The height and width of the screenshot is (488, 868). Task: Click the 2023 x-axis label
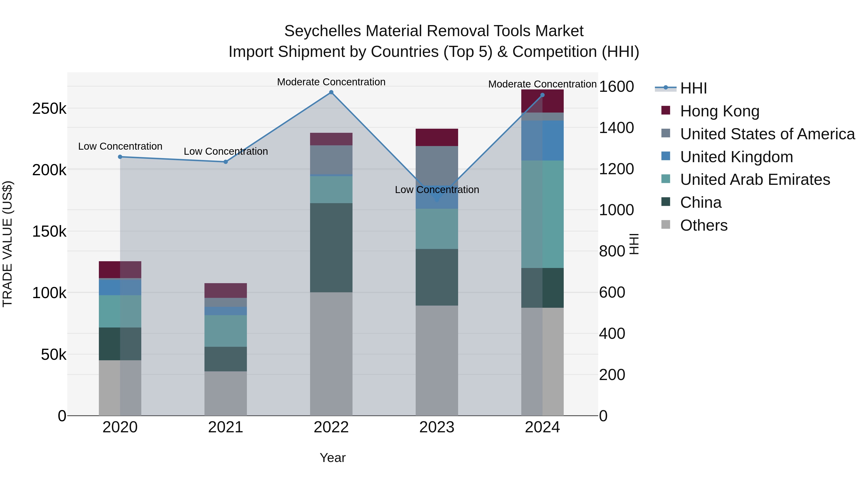coord(437,427)
